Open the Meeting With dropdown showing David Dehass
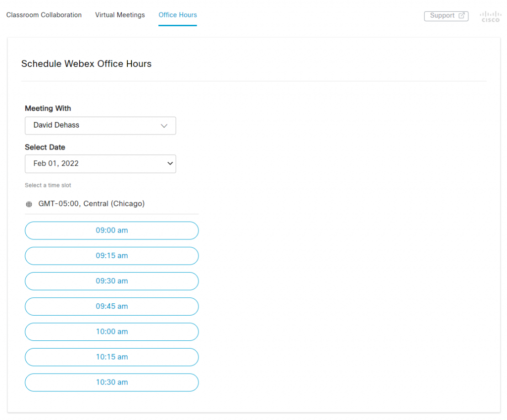 point(101,125)
